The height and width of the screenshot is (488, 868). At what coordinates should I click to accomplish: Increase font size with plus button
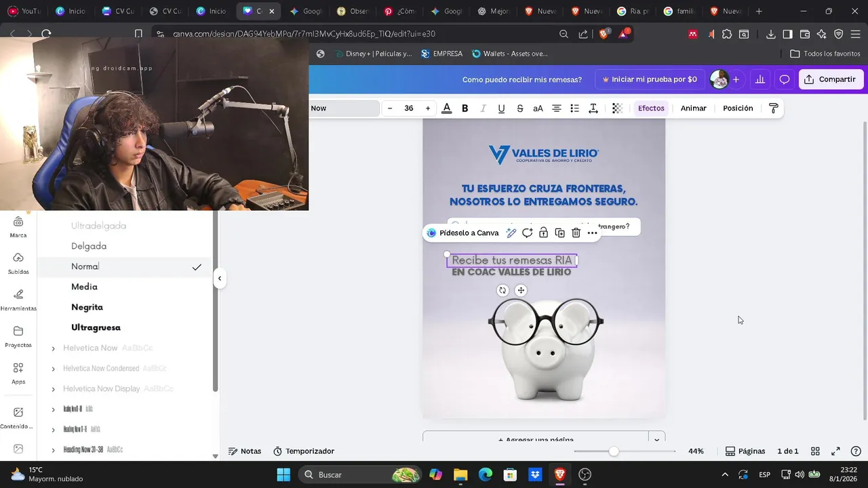[427, 108]
